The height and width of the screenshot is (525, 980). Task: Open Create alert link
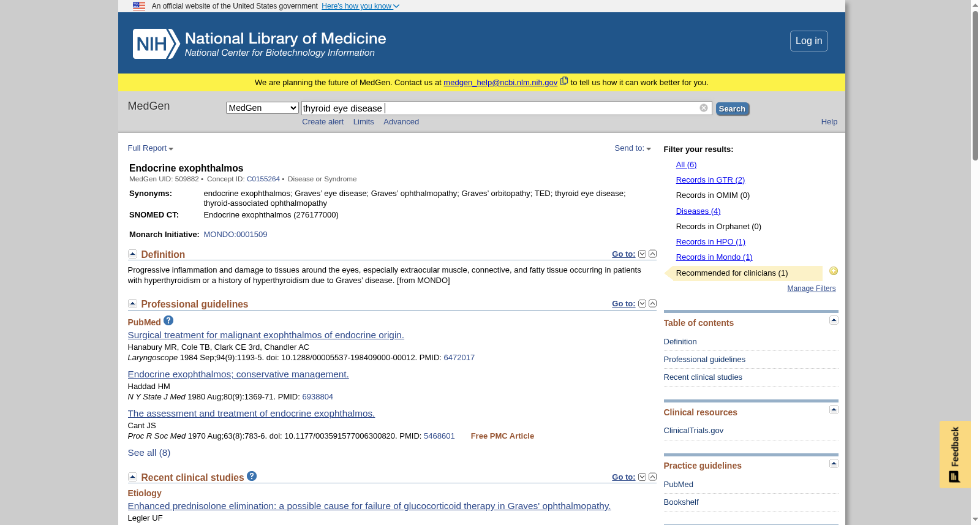click(x=323, y=122)
